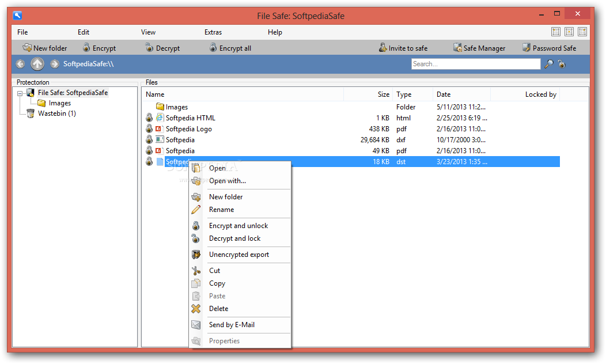
Task: Collapse the File Safe: SoftpediaSafe tree node
Action: coord(20,93)
